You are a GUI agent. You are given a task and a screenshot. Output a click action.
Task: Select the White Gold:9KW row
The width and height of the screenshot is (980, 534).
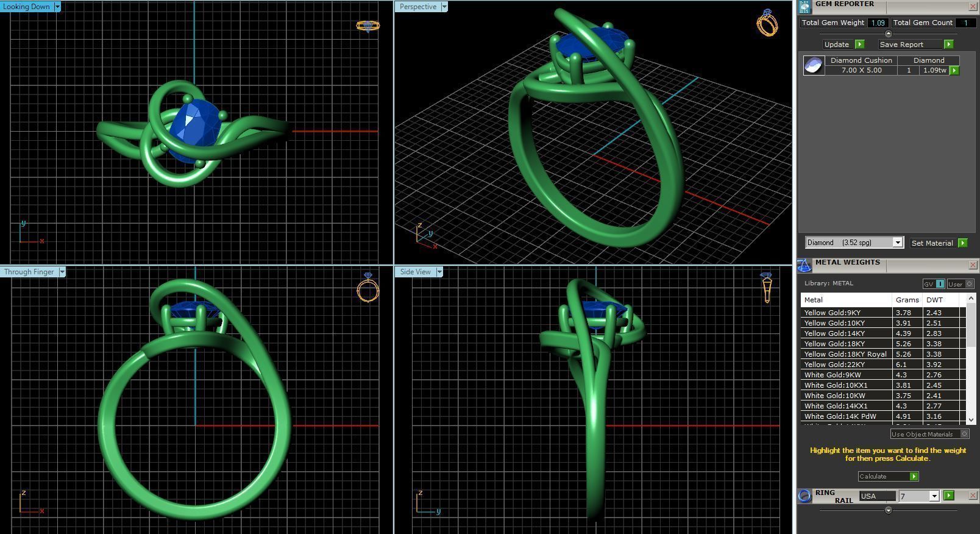pyautogui.click(x=883, y=375)
